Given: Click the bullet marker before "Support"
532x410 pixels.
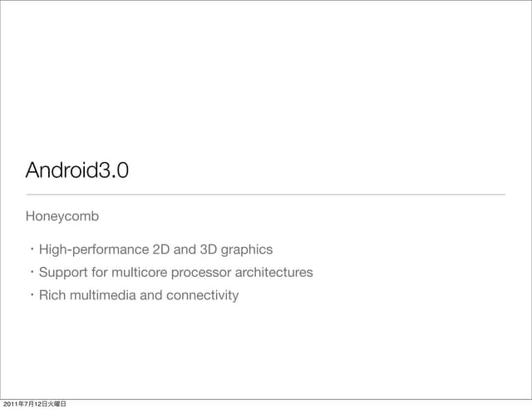Looking at the screenshot, I should 30,272.
